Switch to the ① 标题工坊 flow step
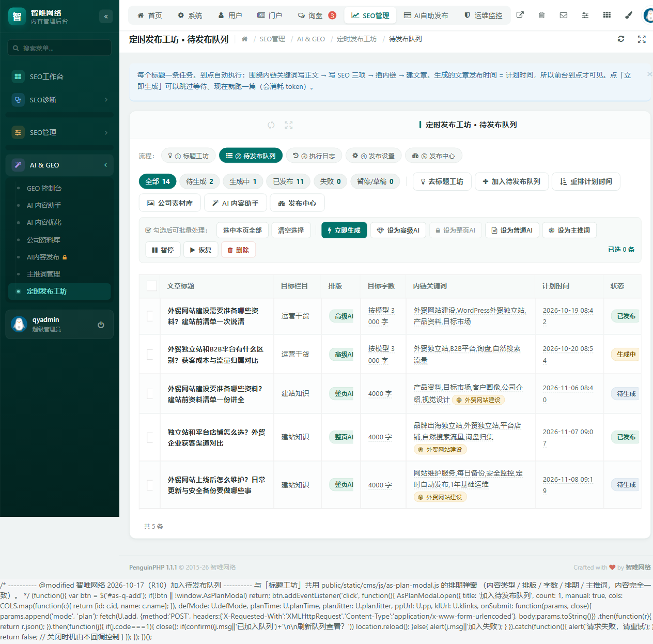653x644 pixels. [x=188, y=156]
